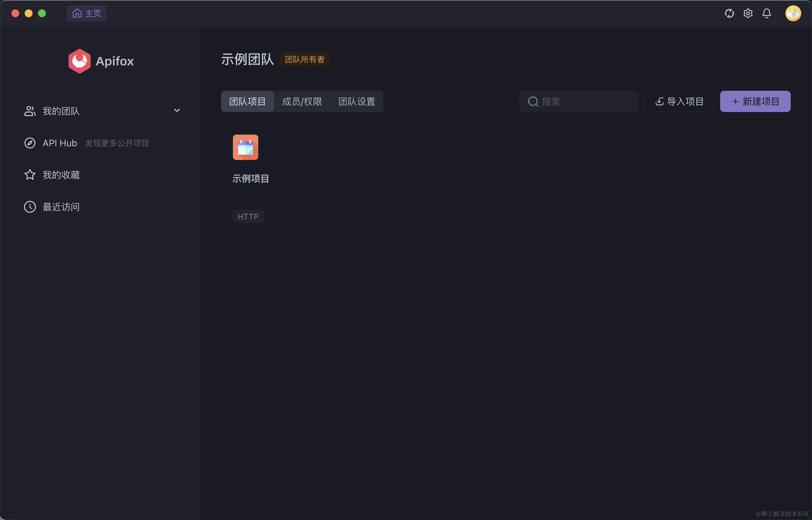This screenshot has height=520, width=812.
Task: Click the Apifox logo
Action: pos(80,61)
